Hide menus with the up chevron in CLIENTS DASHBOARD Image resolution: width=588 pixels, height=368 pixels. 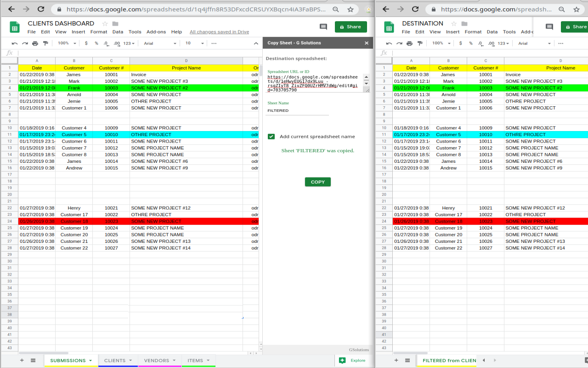tap(256, 43)
